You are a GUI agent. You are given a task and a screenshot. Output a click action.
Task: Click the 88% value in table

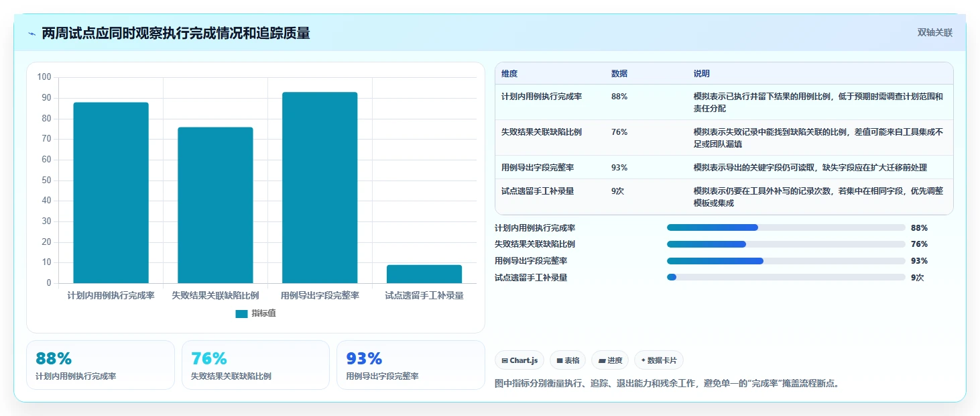click(x=619, y=97)
